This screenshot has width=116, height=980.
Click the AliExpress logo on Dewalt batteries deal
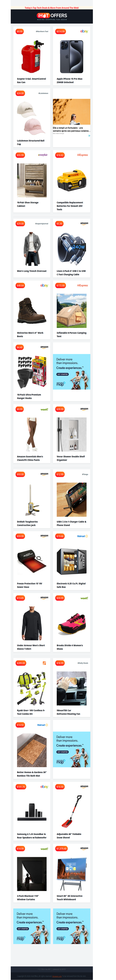tap(83, 155)
